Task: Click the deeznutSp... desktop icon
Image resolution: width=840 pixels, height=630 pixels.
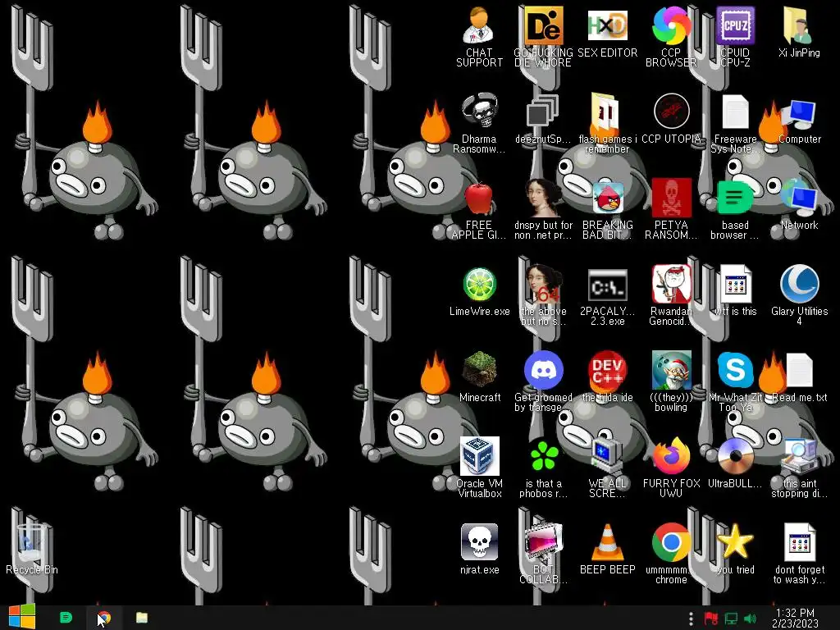Action: pos(543,111)
